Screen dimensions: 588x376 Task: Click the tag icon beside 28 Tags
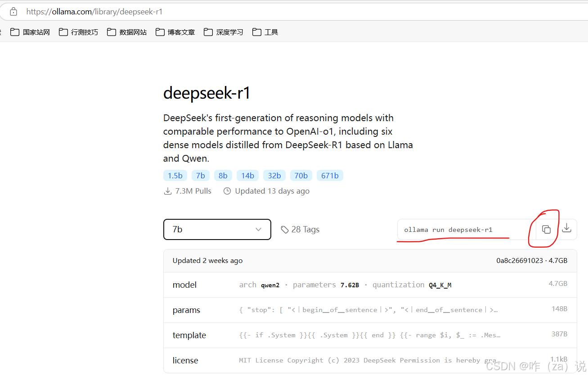click(285, 230)
